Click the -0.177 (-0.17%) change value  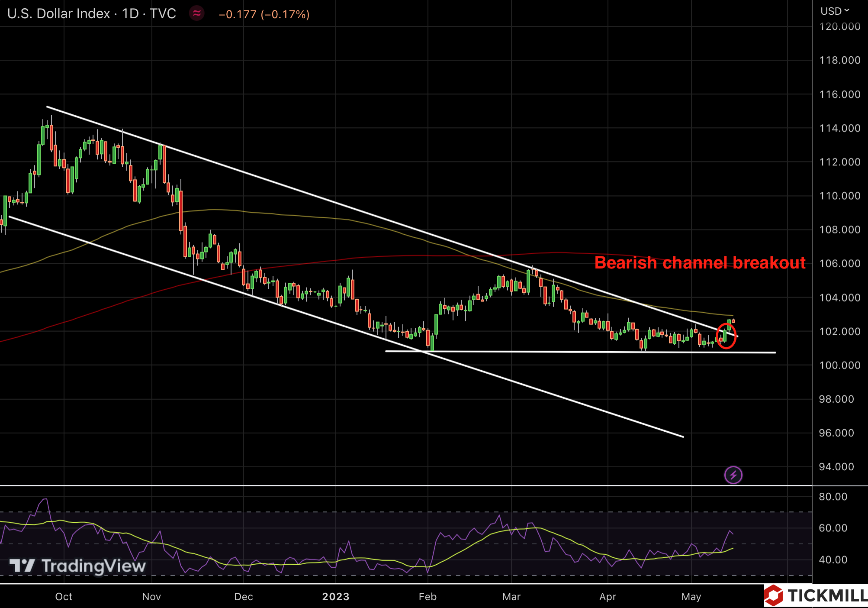[264, 14]
